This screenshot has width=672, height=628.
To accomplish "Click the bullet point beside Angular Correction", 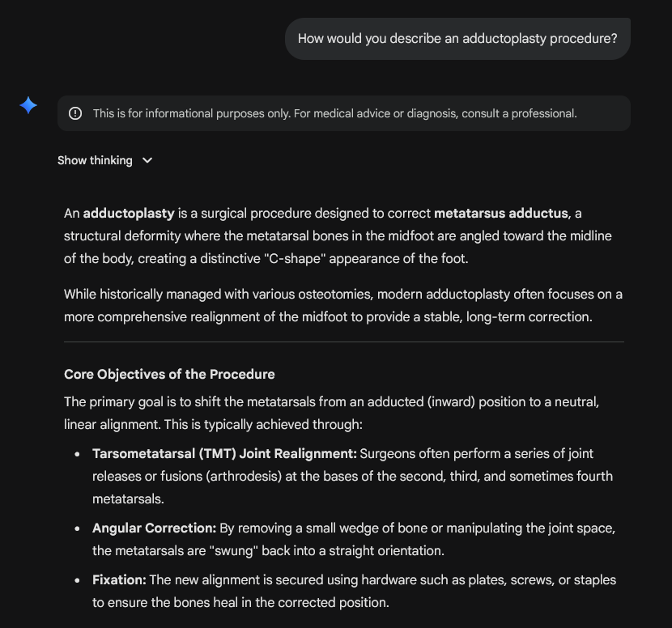I will click(x=77, y=529).
